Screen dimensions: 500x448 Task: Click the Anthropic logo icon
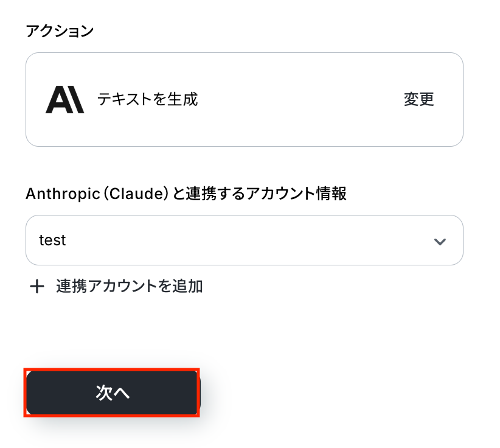(x=65, y=99)
